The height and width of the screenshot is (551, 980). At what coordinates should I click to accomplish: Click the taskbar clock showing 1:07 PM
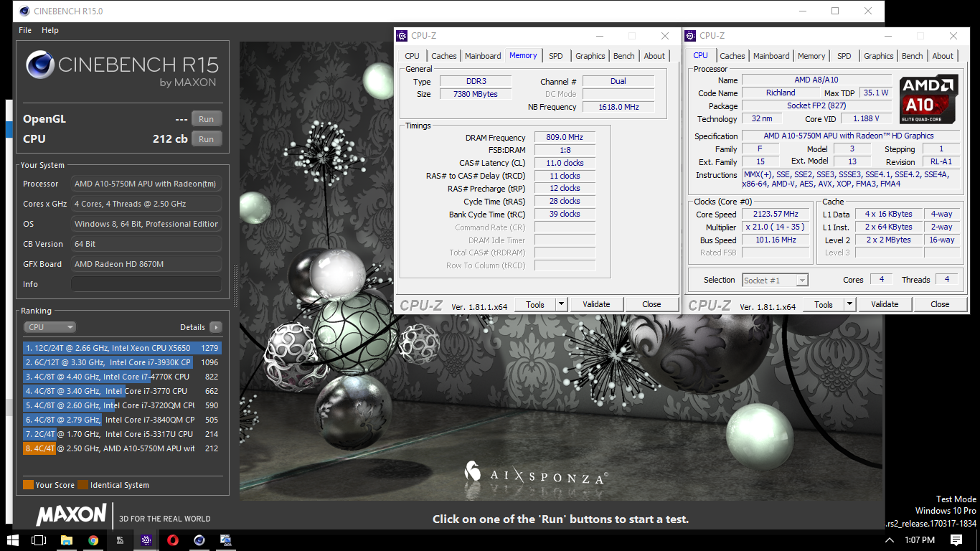click(x=920, y=540)
